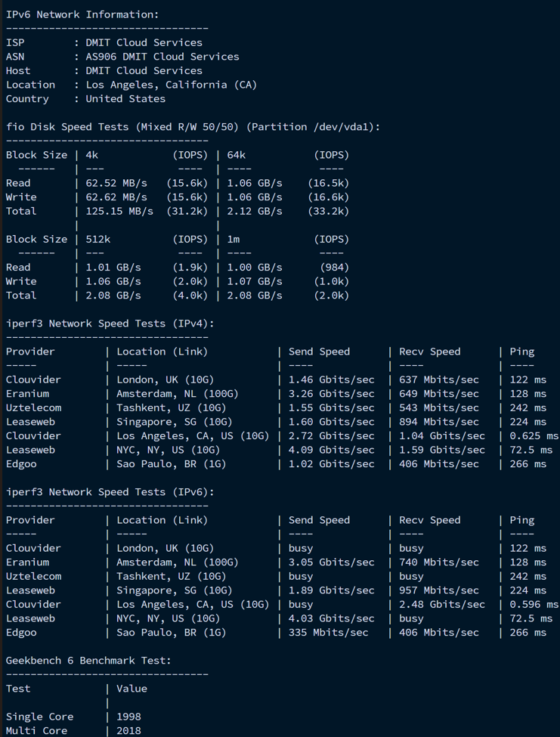This screenshot has height=737, width=560.
Task: Click IPv6 Singapore recv '957 Mbits/sec'
Action: point(439,590)
